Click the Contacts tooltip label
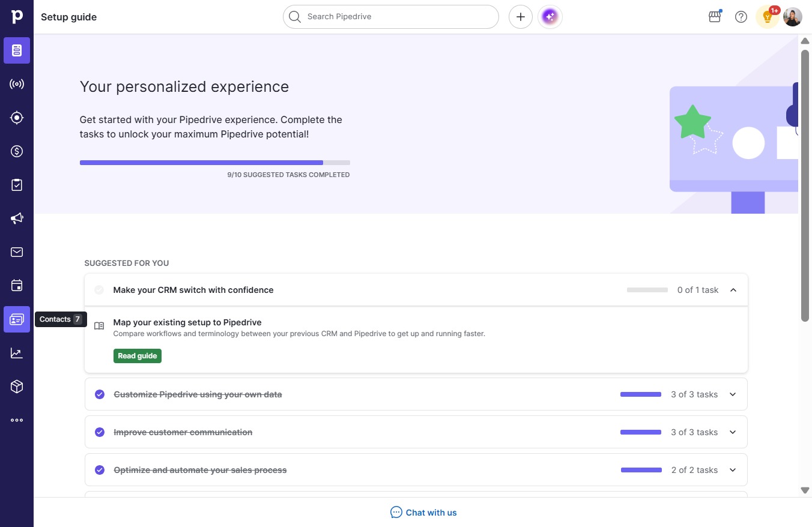Viewport: 812px width, 527px height. (x=61, y=319)
